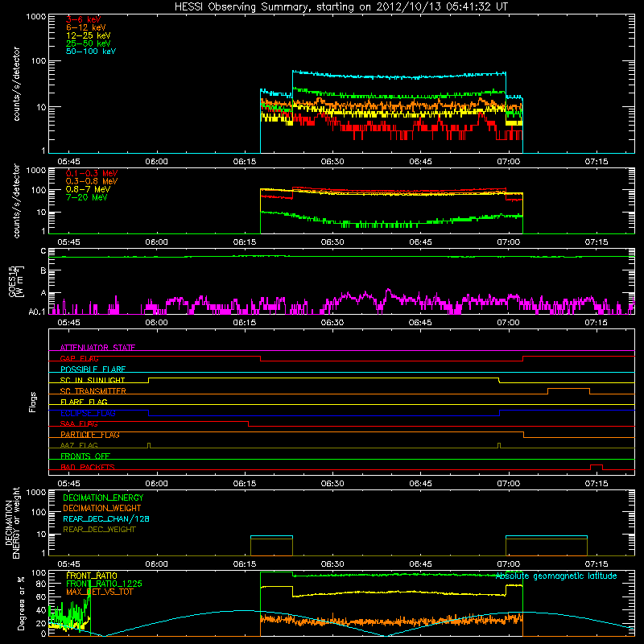Click counts/s/detector axis title of keV panel
644x644 pixels.
pos(16,84)
